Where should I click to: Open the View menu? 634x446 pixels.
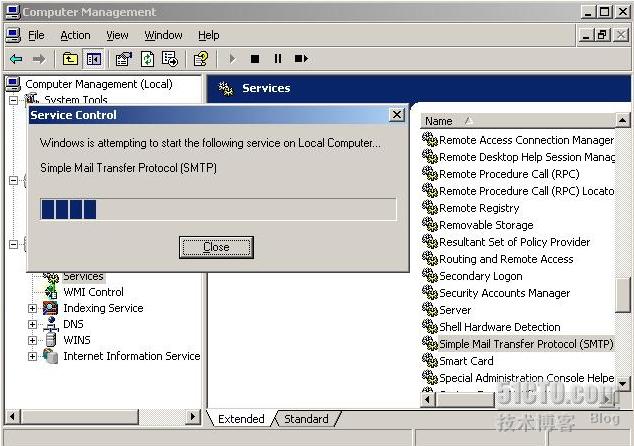[x=117, y=36]
